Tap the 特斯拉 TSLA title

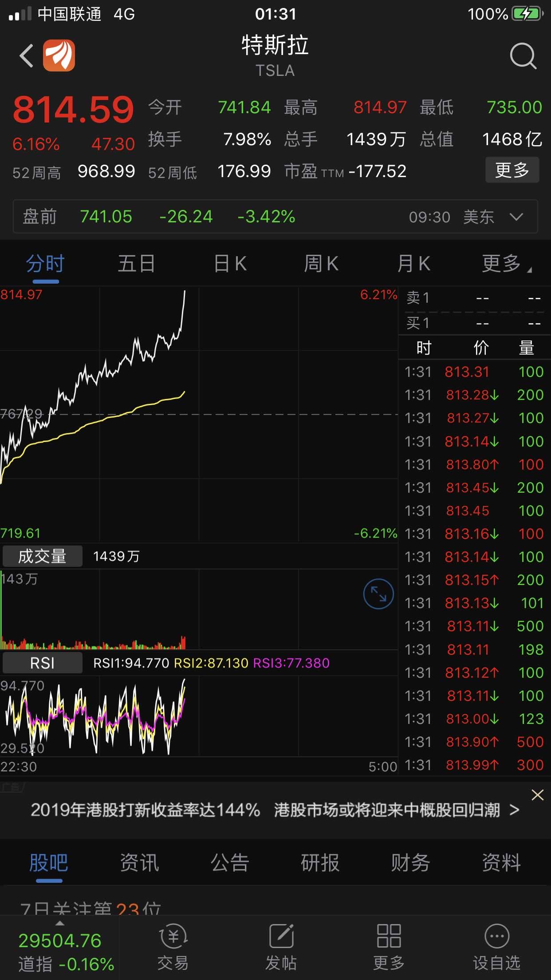[275, 56]
